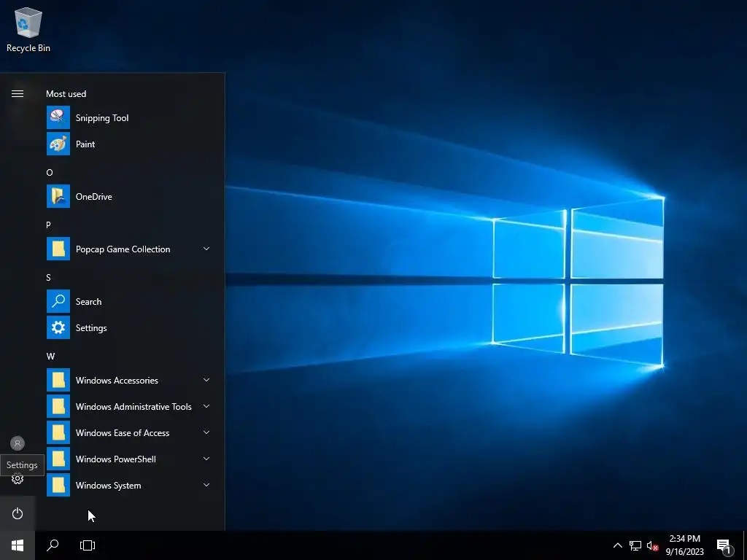Click the letter P group header
Viewport: 747px width, 560px height.
[48, 225]
